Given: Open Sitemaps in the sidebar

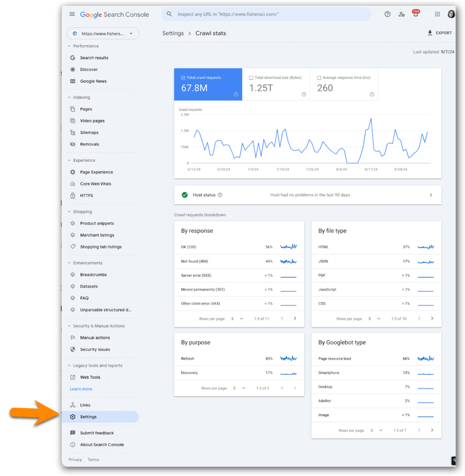Looking at the screenshot, I should [89, 132].
